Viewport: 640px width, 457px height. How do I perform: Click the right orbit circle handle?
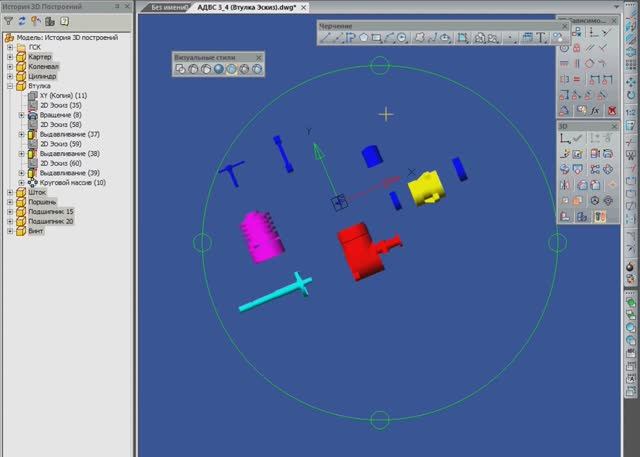point(557,243)
